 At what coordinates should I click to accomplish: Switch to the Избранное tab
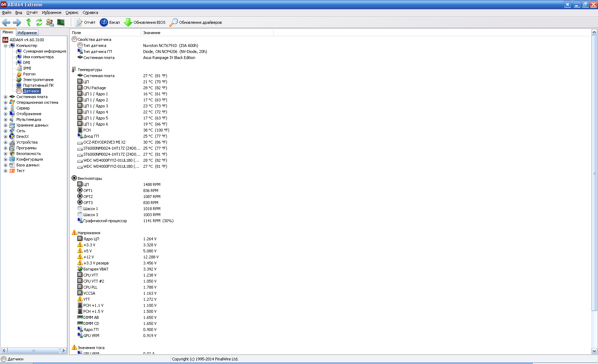click(x=27, y=33)
